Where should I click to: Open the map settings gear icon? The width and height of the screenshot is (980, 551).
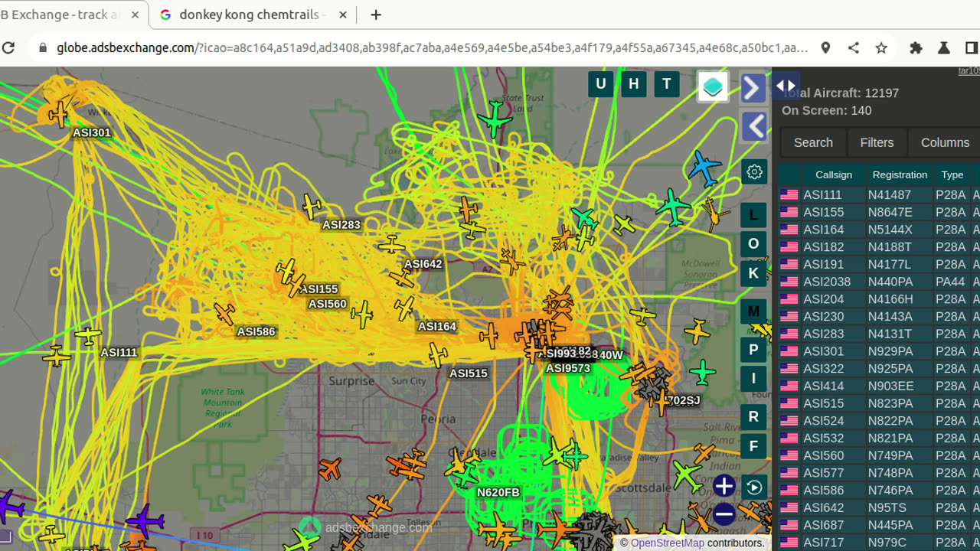pyautogui.click(x=754, y=171)
